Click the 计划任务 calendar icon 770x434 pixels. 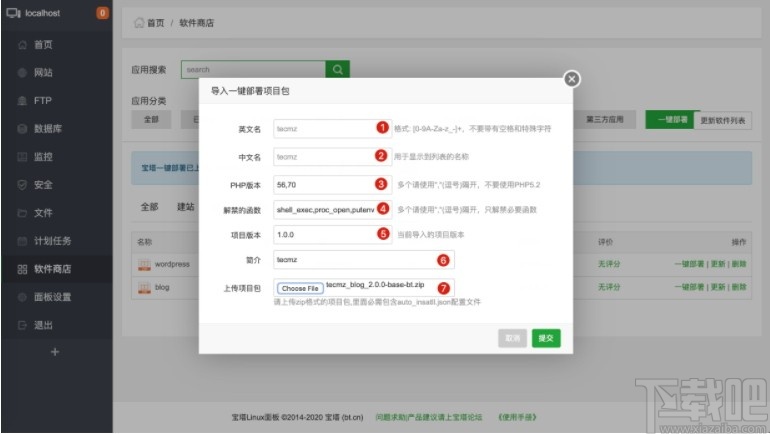(22, 241)
